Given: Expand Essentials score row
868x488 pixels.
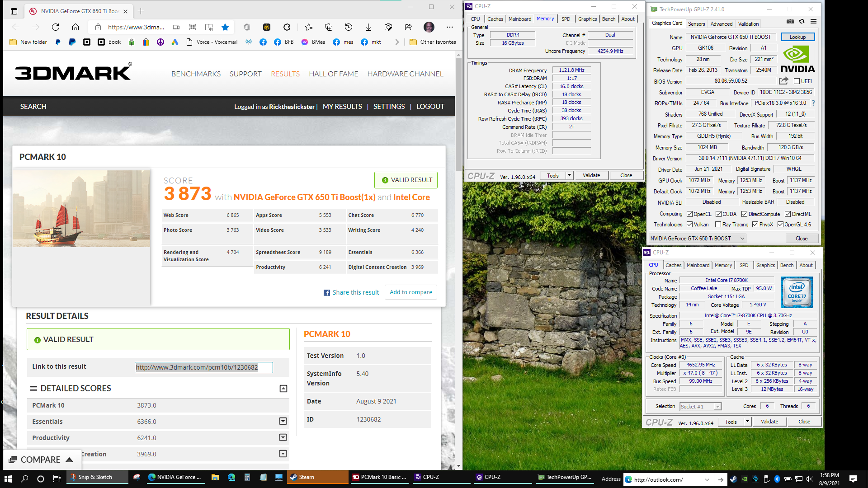Looking at the screenshot, I should (283, 421).
